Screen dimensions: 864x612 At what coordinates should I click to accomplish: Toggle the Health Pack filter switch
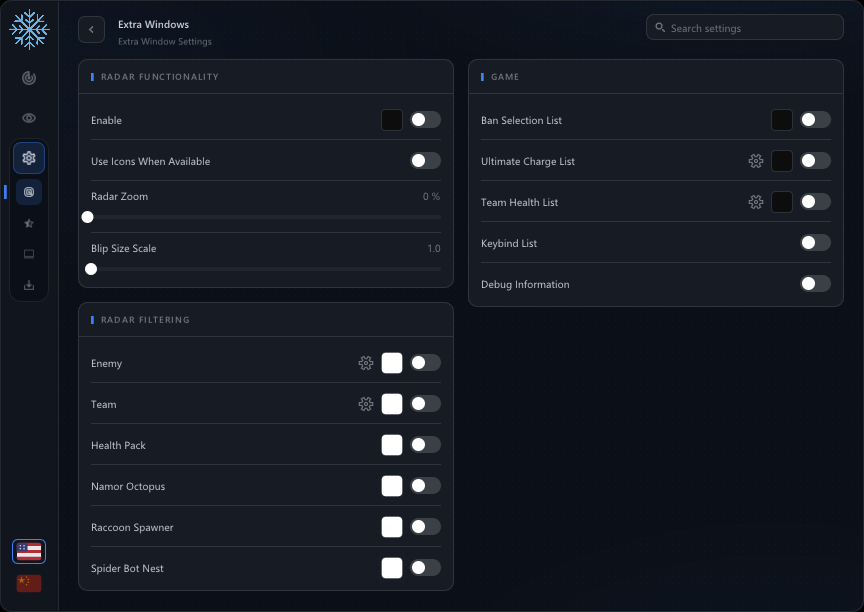coord(425,445)
